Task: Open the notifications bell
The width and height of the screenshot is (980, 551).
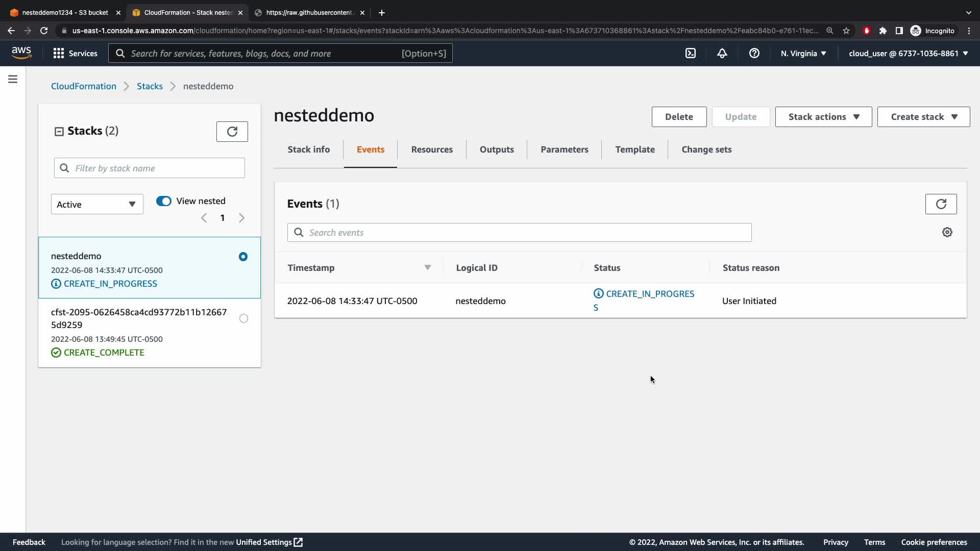Action: (722, 53)
